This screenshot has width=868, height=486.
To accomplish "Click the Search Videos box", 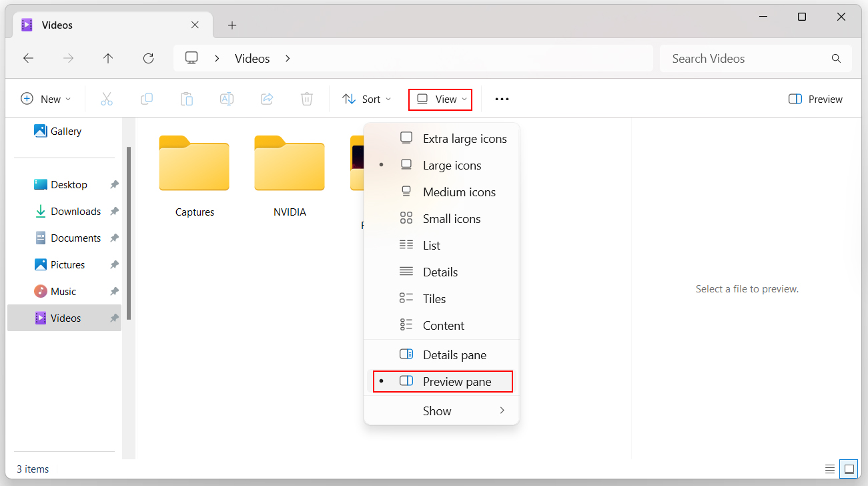I will [734, 58].
